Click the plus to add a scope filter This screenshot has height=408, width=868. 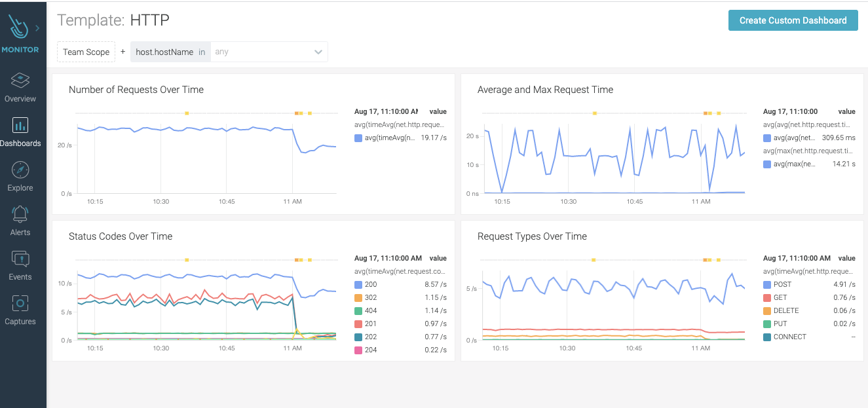123,51
